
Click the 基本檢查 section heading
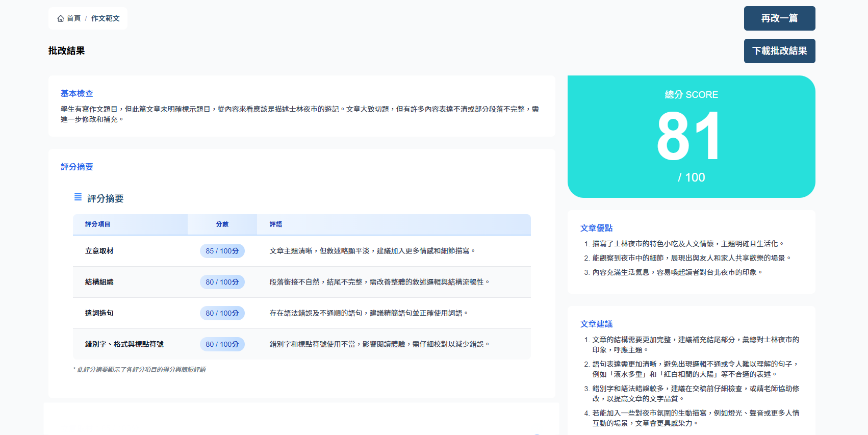[76, 93]
